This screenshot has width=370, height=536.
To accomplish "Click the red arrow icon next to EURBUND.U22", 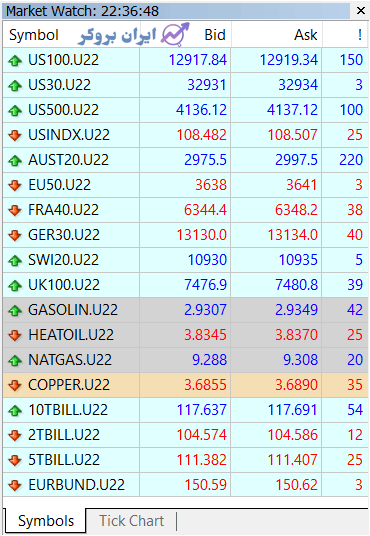I will pos(15,485).
